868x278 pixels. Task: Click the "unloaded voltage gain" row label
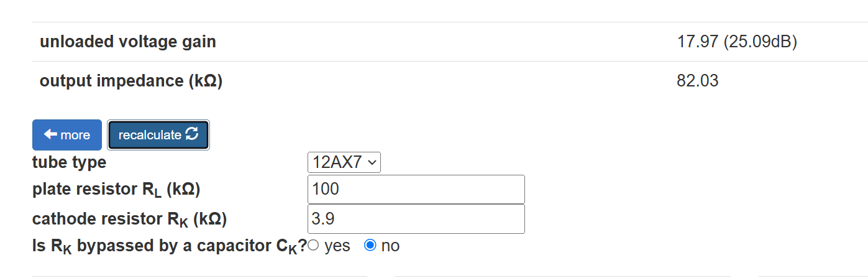(x=128, y=42)
